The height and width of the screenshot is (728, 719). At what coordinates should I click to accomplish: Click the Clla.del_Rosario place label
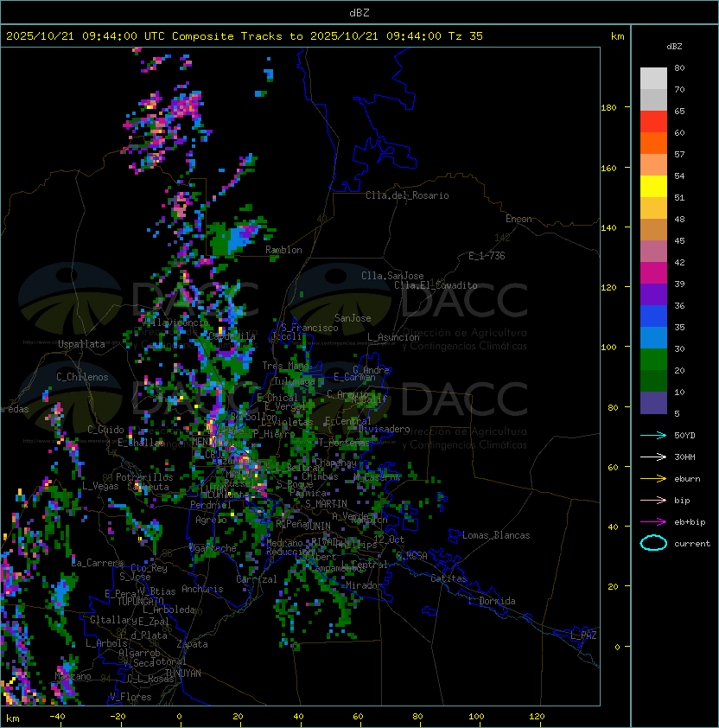(407, 195)
